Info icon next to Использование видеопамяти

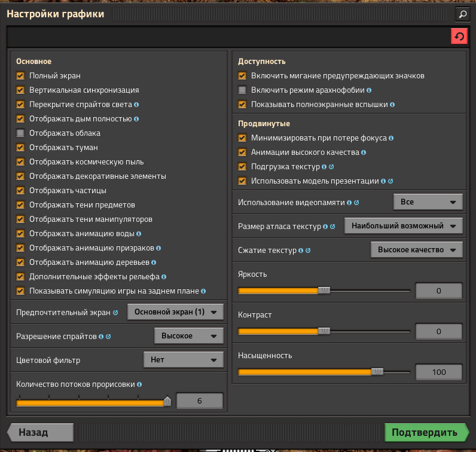(x=349, y=203)
